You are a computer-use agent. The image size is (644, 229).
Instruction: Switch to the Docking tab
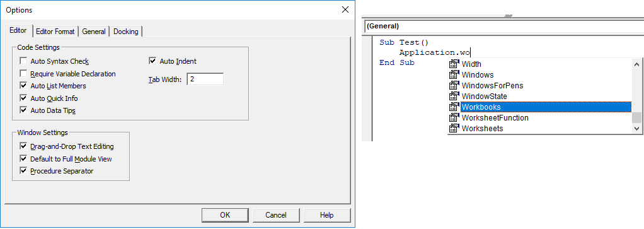pyautogui.click(x=125, y=32)
